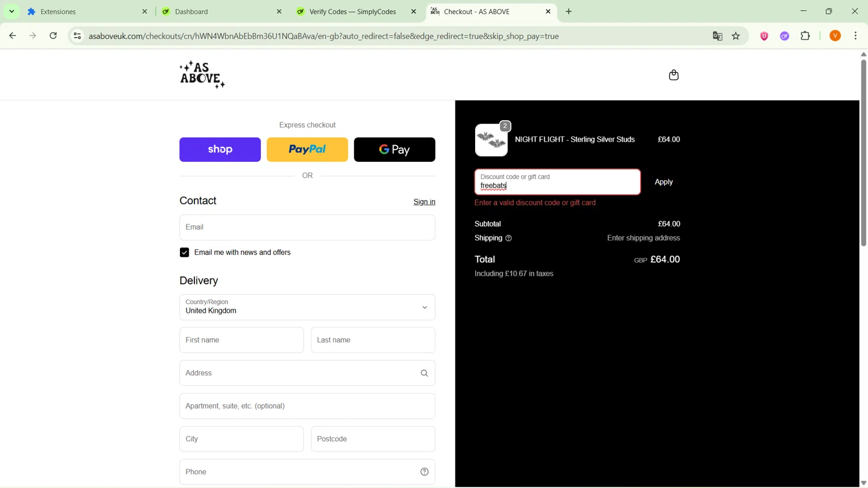Image resolution: width=868 pixels, height=488 pixels.
Task: Focus the Phone field
Action: coord(307,472)
